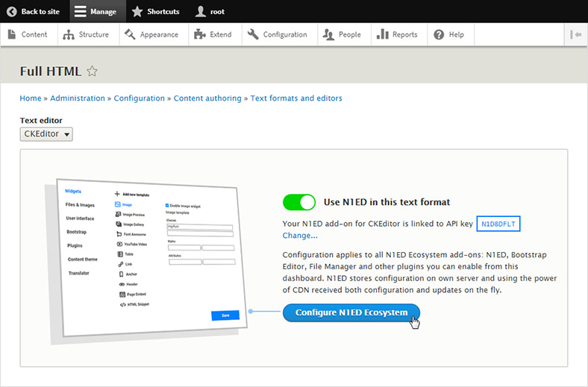
Task: Toggle toolbar orientation with the arrow icon
Action: click(x=576, y=35)
